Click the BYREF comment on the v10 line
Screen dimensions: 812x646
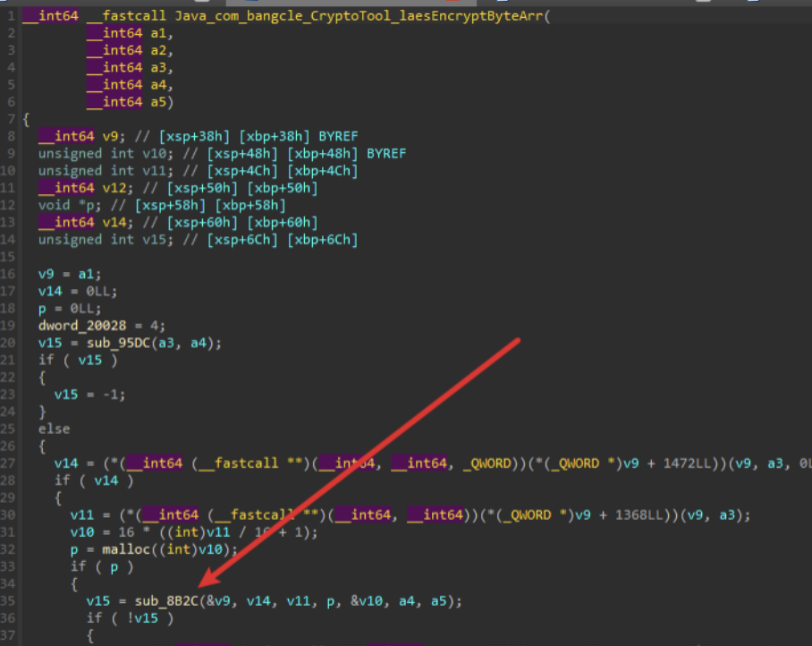click(x=386, y=154)
